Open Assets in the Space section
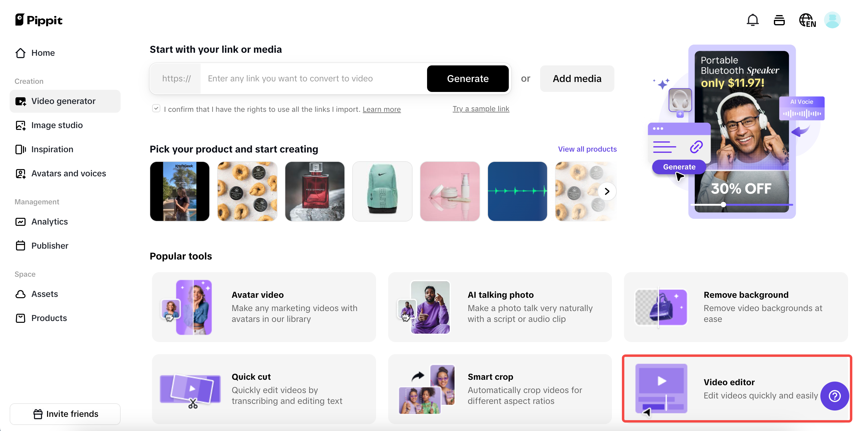Image resolution: width=868 pixels, height=431 pixels. 44,294
